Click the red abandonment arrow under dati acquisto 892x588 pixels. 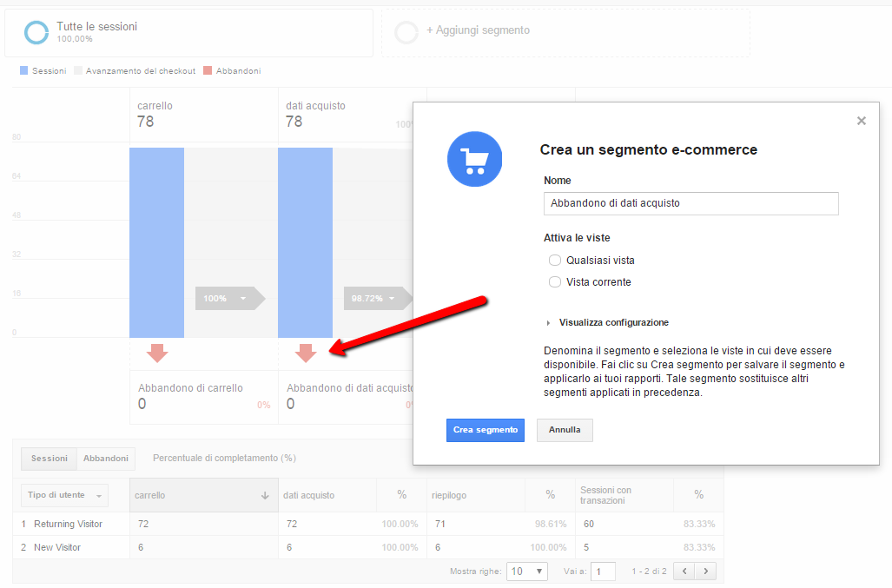point(306,353)
